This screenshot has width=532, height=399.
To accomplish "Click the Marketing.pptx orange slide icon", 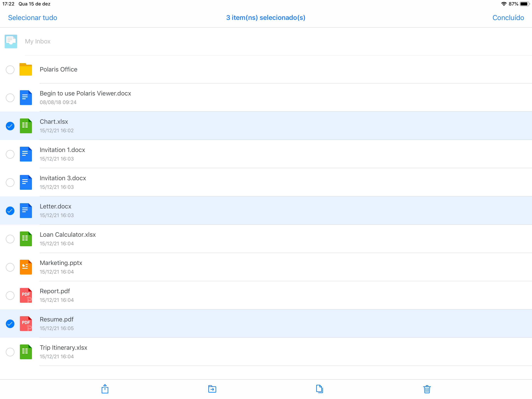I will pos(26,267).
